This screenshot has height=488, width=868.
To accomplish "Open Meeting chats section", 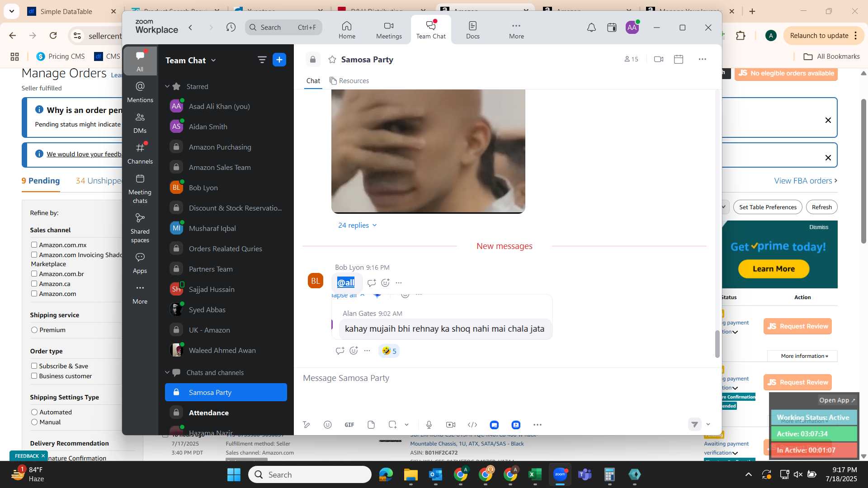I will [x=140, y=189].
